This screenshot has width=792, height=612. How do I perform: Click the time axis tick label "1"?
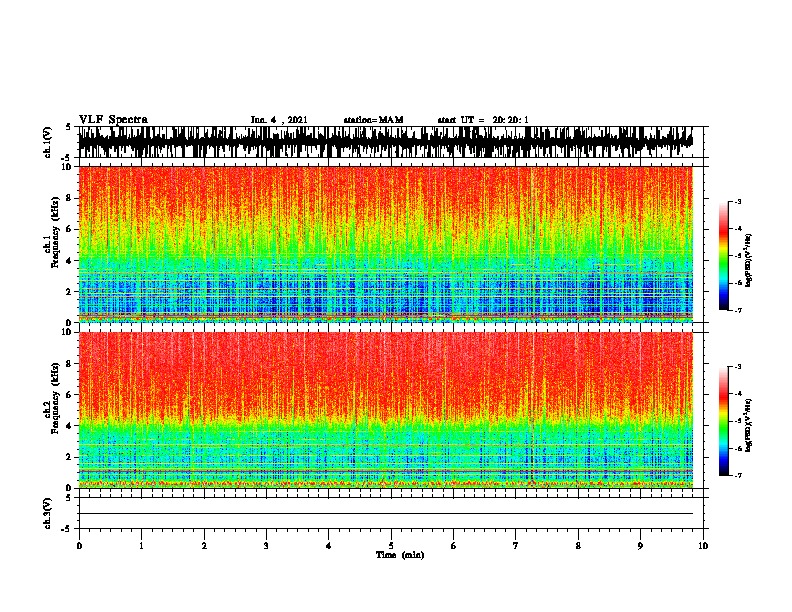click(141, 546)
